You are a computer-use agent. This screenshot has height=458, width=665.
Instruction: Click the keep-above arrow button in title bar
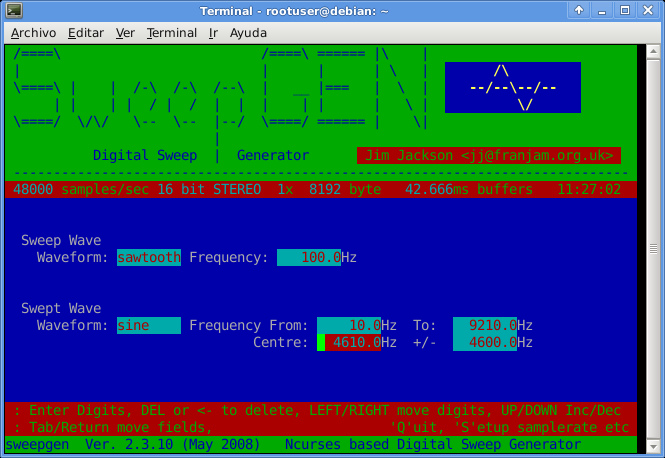579,10
